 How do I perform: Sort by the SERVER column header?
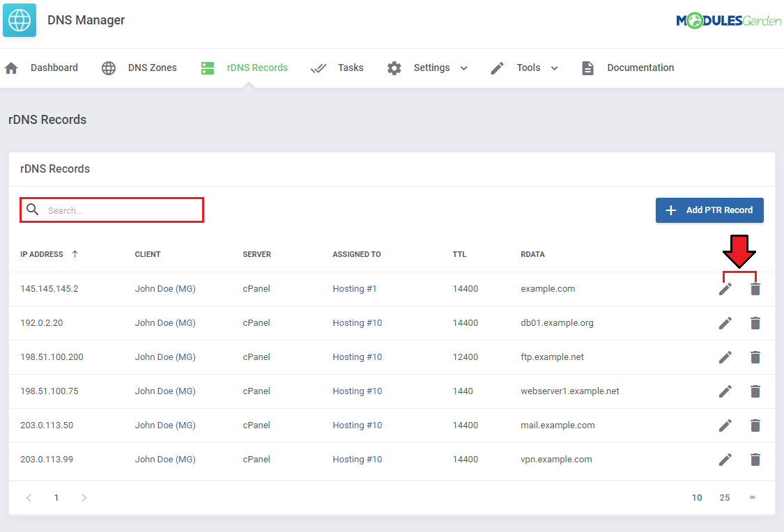click(257, 254)
